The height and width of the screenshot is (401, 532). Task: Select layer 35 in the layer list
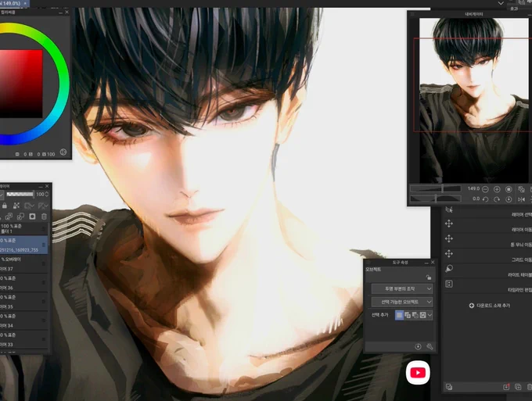(x=23, y=302)
